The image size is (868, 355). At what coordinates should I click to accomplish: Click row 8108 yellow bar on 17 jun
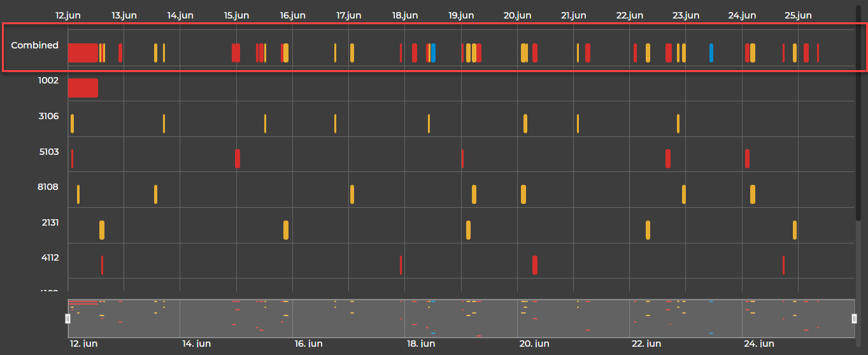tap(352, 194)
